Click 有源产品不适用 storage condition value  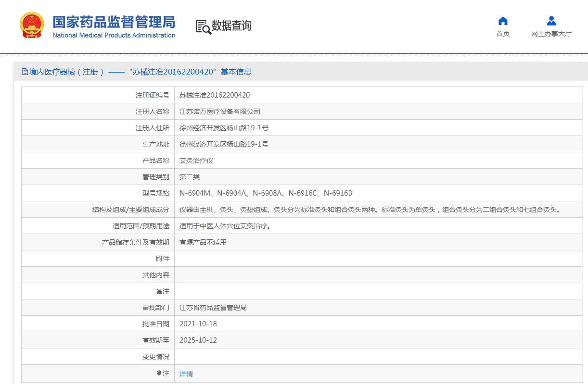coord(203,242)
